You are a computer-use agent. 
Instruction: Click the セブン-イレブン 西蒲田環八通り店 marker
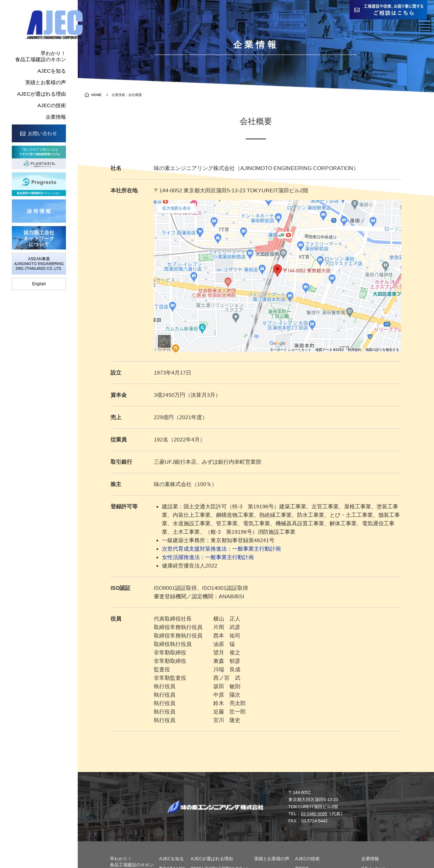point(194,277)
